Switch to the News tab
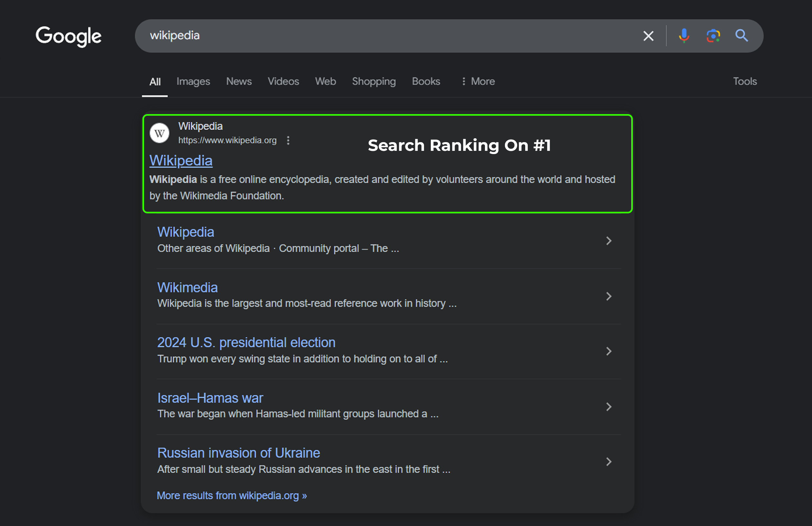This screenshot has height=526, width=812. coord(239,82)
